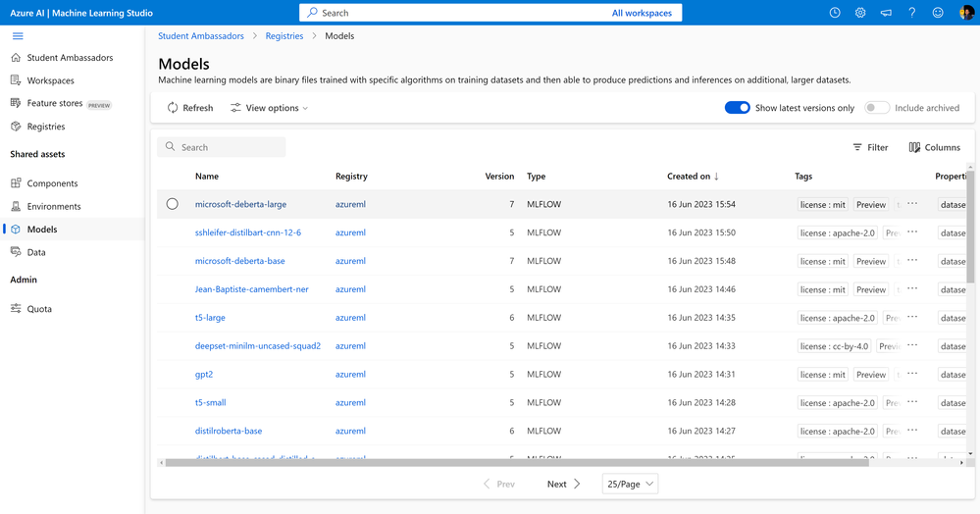Toggle Show latest versions only
Image resolution: width=980 pixels, height=514 pixels.
[737, 108]
